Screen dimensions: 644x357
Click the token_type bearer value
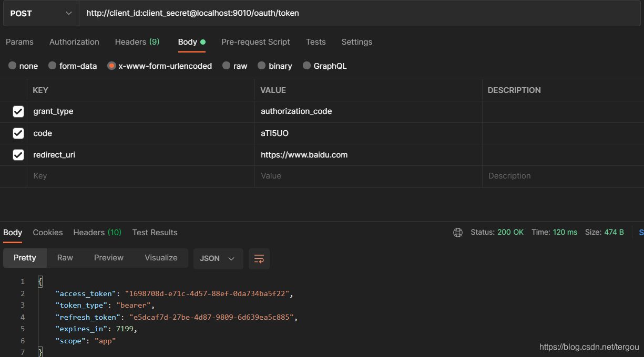click(134, 306)
